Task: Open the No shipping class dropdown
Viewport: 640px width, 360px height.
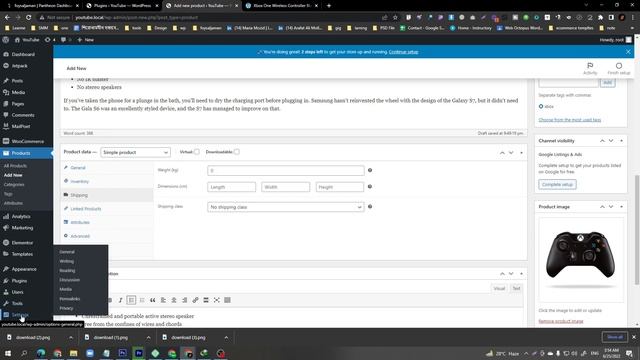Action: coord(286,207)
